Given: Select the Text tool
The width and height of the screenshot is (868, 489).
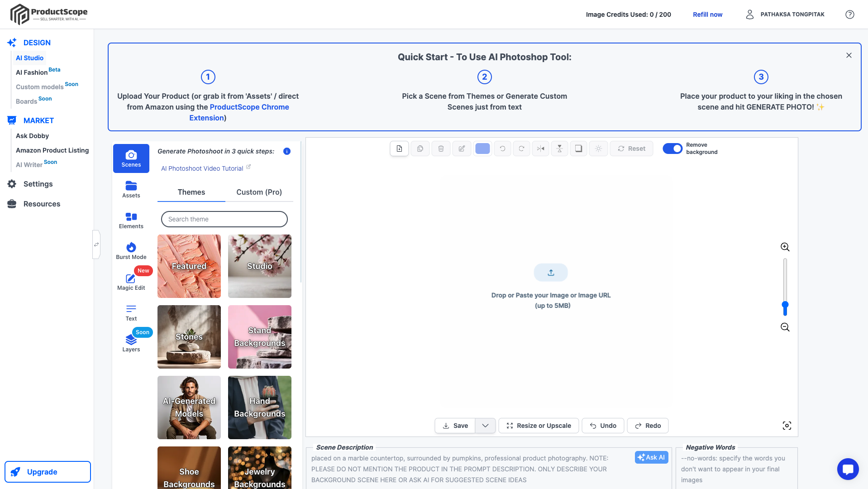Looking at the screenshot, I should pyautogui.click(x=131, y=312).
